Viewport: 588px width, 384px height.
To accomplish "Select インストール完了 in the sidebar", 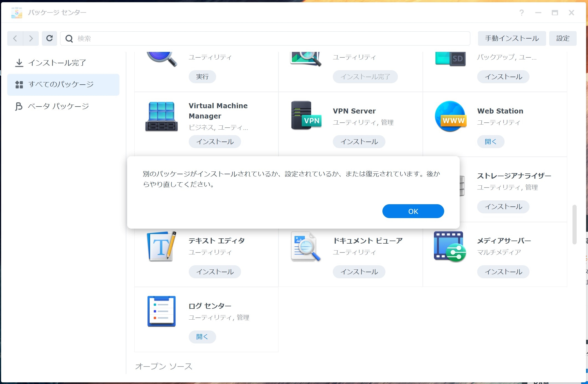I will pyautogui.click(x=57, y=63).
